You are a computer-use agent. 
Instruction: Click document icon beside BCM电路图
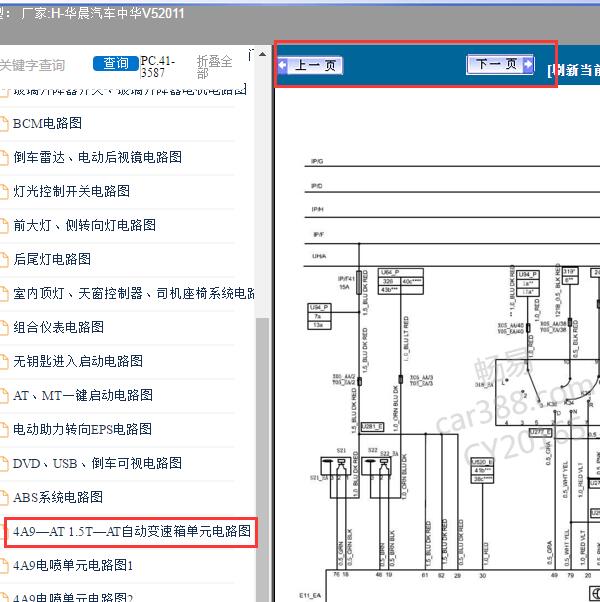pyautogui.click(x=4, y=124)
